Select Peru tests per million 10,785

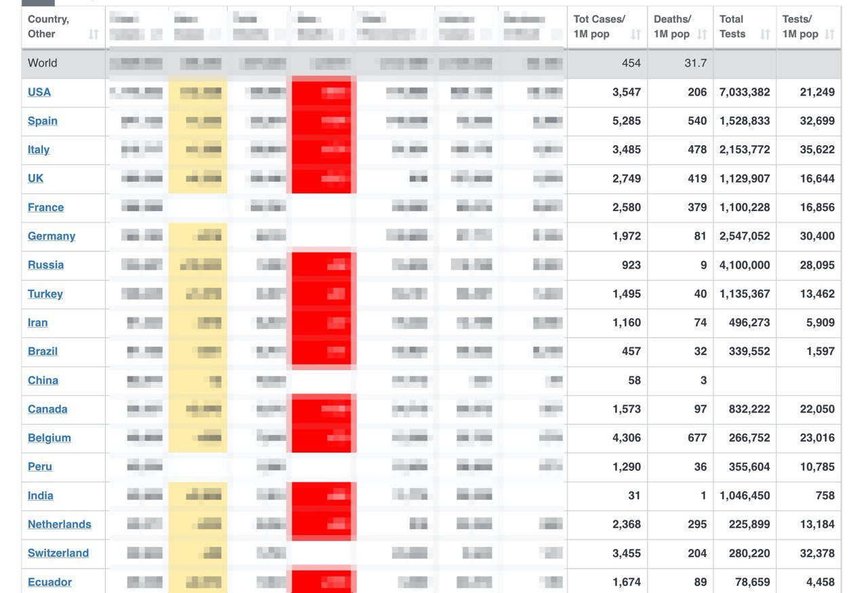point(817,467)
